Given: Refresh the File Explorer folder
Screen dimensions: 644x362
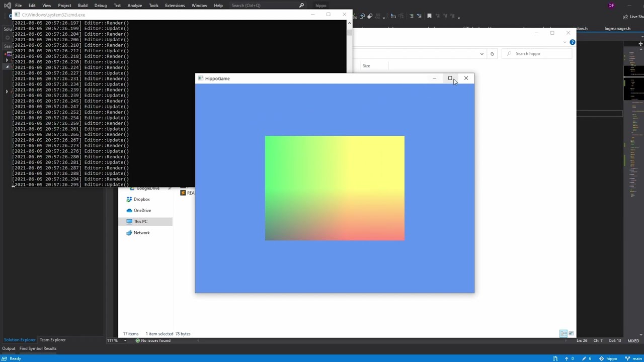Looking at the screenshot, I should pyautogui.click(x=492, y=54).
